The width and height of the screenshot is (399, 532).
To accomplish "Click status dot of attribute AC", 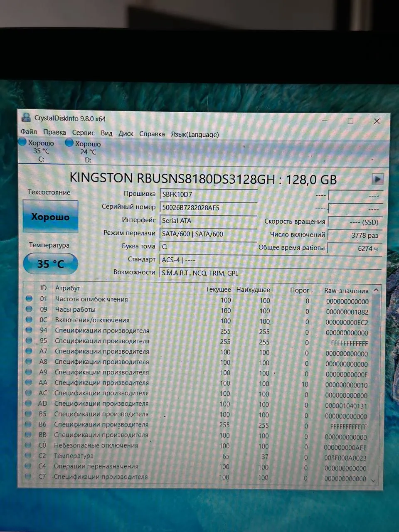I will tap(28, 392).
